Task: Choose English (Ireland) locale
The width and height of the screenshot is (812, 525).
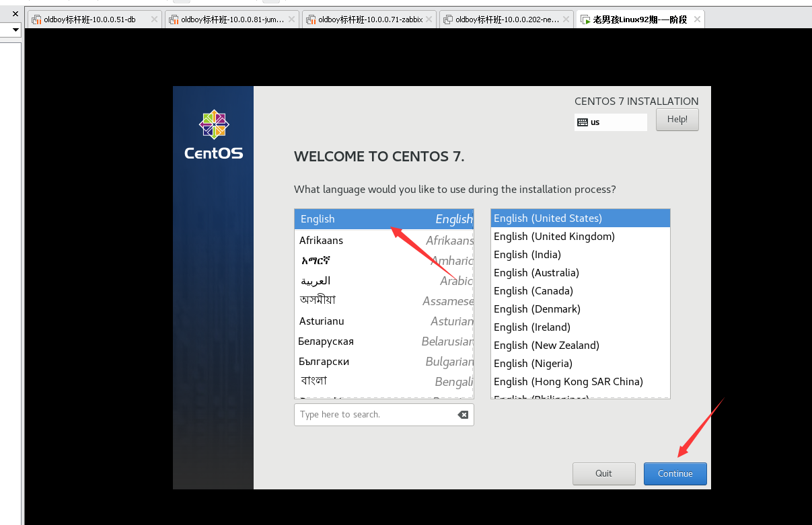Action: (581, 327)
